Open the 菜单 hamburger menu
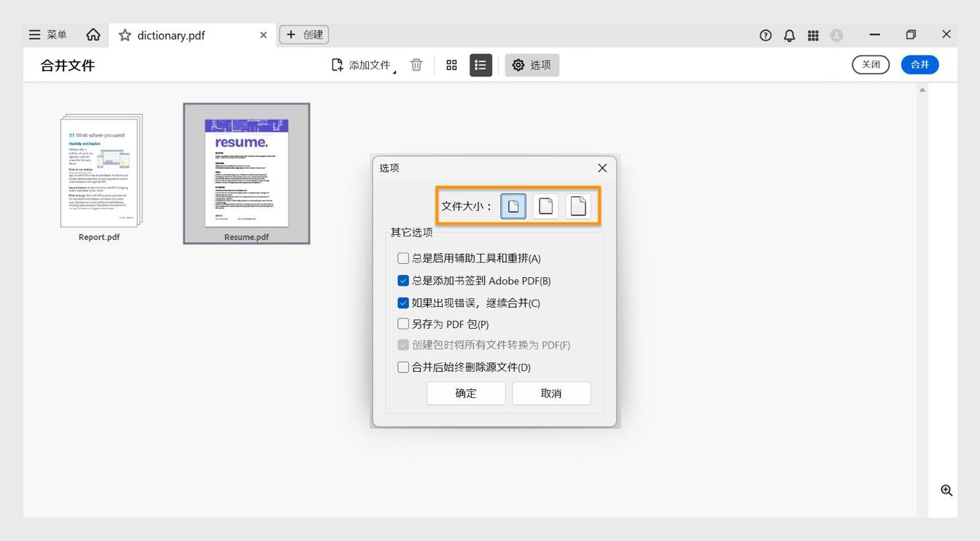 point(34,34)
